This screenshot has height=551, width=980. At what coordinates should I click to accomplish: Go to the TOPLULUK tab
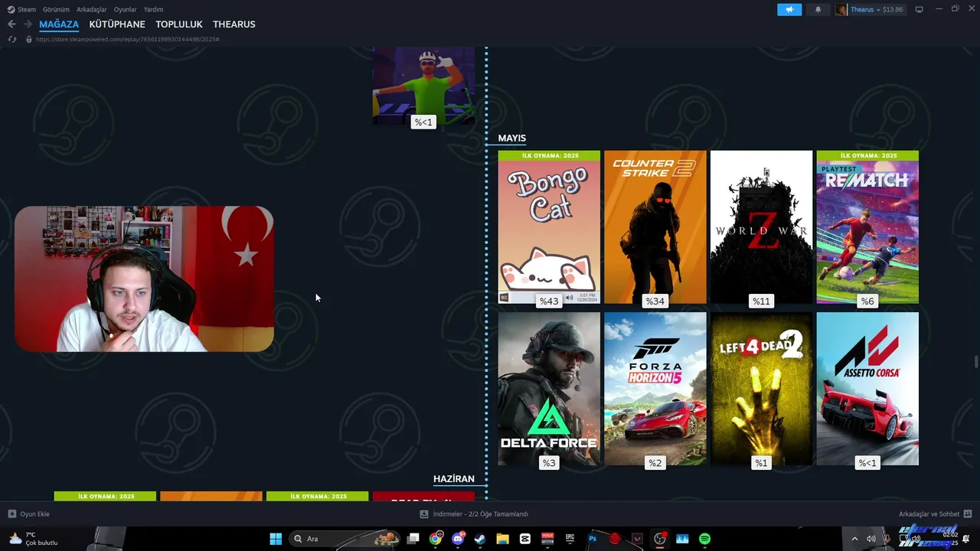point(179,24)
